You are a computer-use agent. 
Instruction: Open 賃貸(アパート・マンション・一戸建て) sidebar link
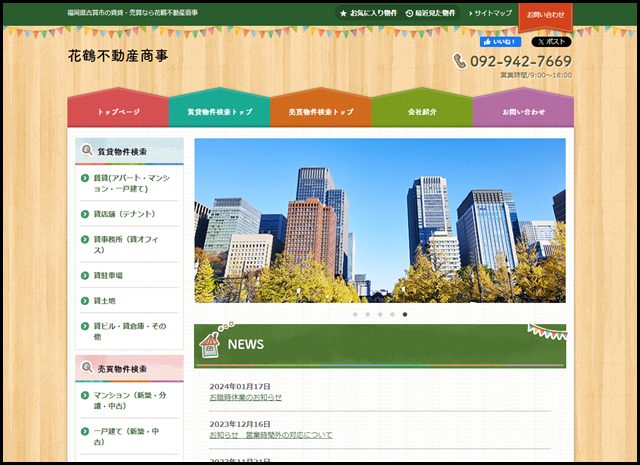(x=131, y=183)
